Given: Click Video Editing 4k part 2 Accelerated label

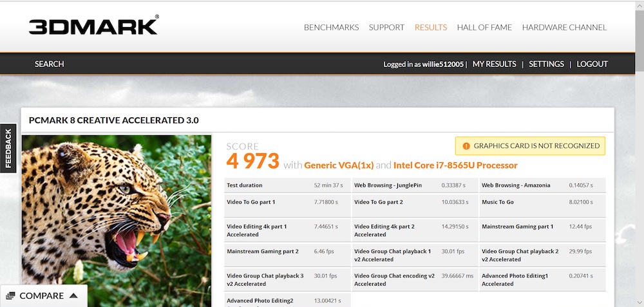Looking at the screenshot, I should pyautogui.click(x=384, y=230).
